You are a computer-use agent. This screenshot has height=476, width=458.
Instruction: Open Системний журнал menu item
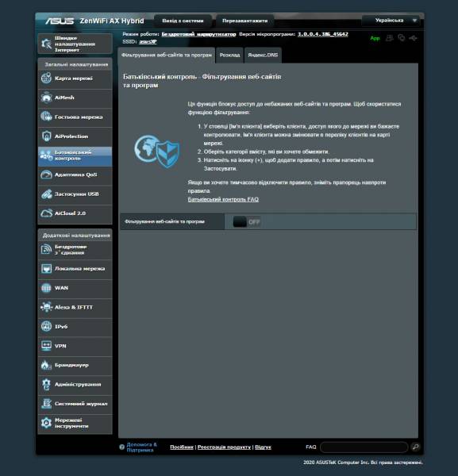pyautogui.click(x=75, y=404)
